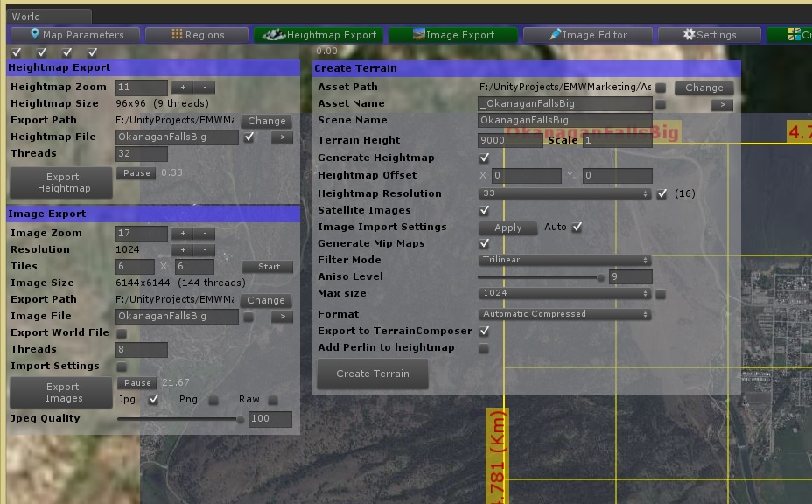
Task: Uncheck the Satellite Images option
Action: point(486,210)
